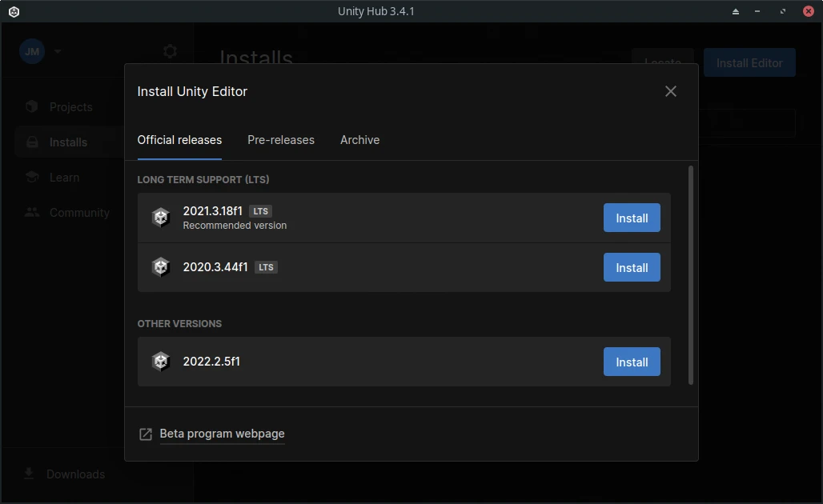Click the Installs lock icon
Screen dimensions: 823x504
point(32,142)
